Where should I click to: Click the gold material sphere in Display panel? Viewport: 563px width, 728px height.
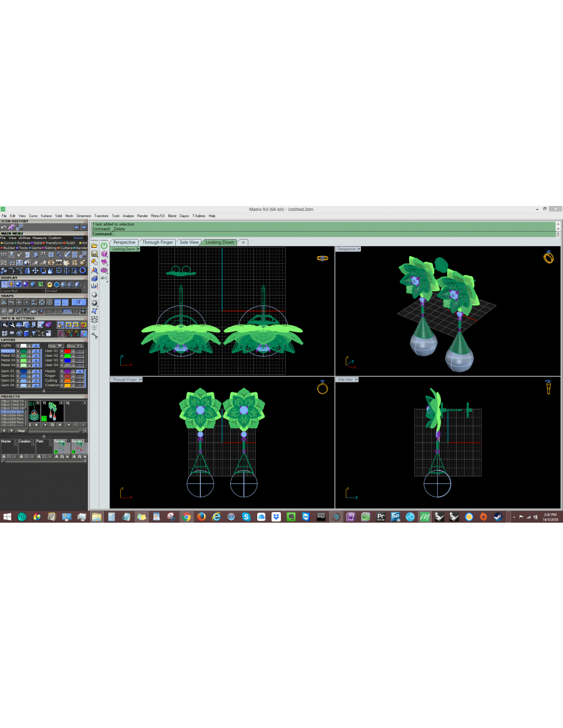coord(49,285)
